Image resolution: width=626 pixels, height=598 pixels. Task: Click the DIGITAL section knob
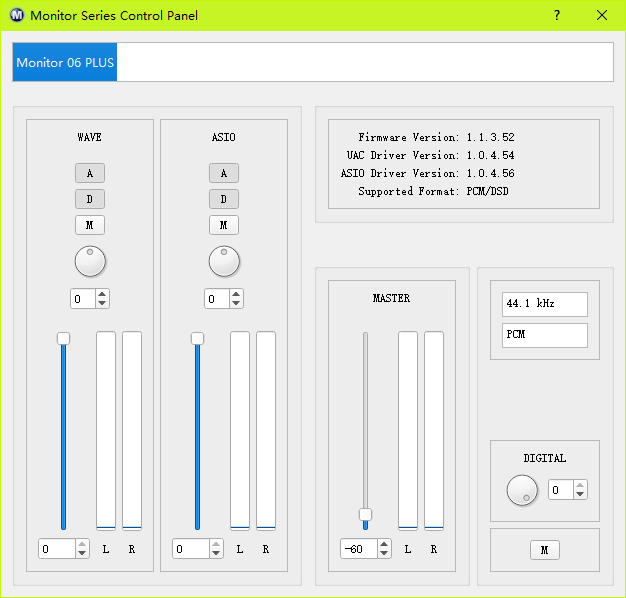coord(522,489)
